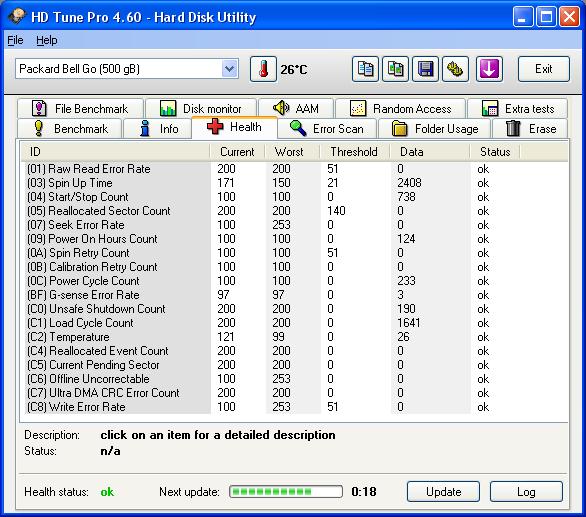Viewport: 586px width, 517px height.
Task: Click the thermometer temperature icon
Action: pyautogui.click(x=263, y=69)
